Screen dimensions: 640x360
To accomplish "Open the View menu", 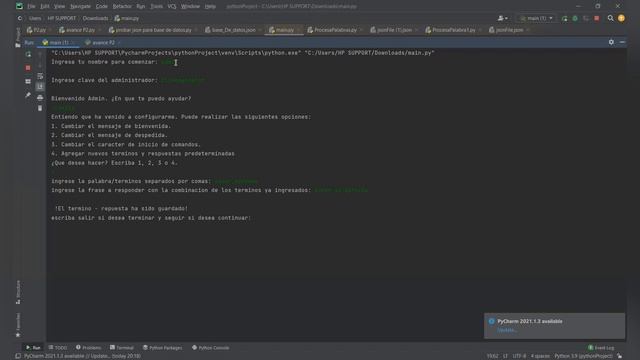I will pos(59,7).
